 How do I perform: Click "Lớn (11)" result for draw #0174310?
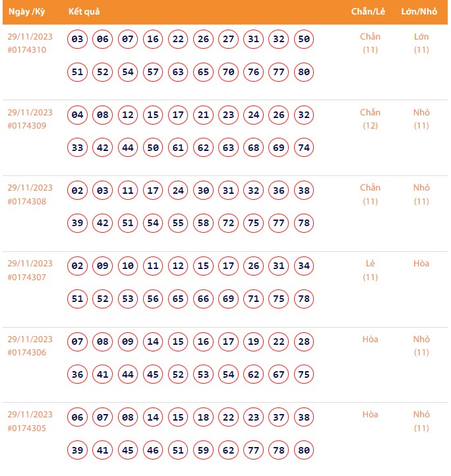[421, 43]
